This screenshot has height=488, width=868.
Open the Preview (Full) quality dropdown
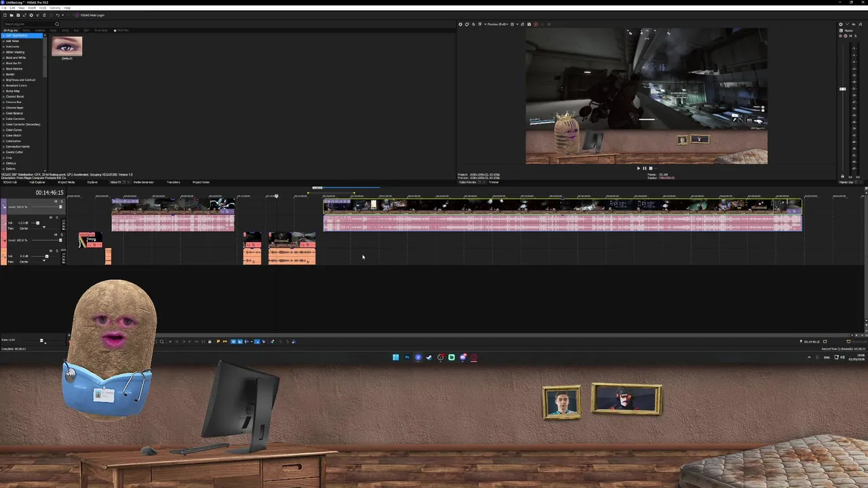[498, 24]
